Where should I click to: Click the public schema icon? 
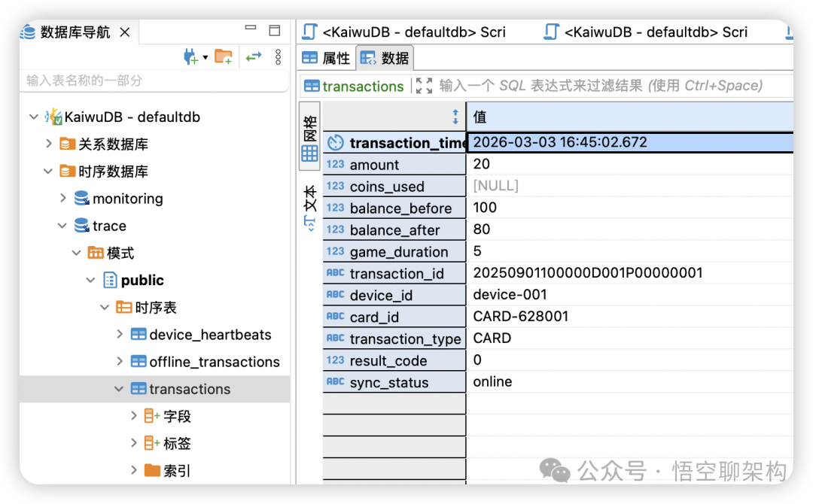pos(110,281)
